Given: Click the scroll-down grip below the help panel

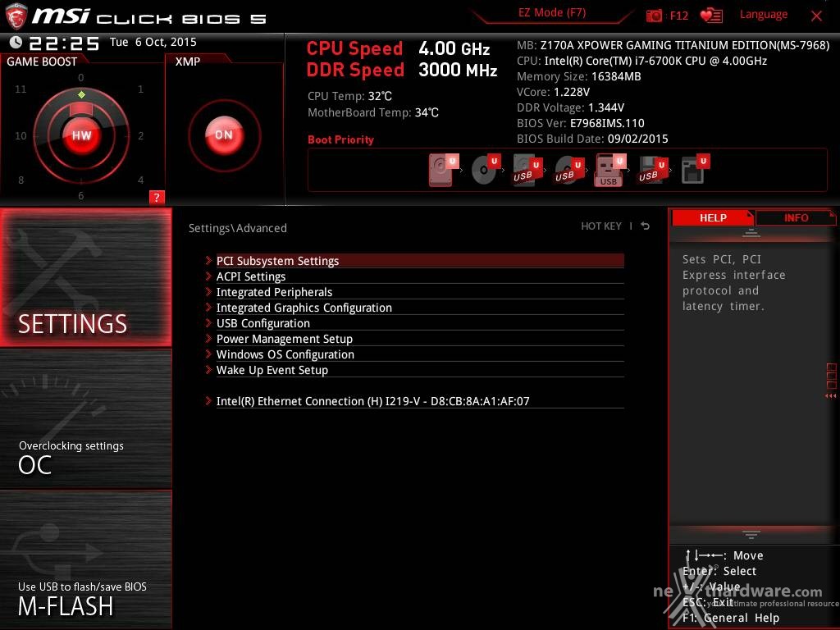Looking at the screenshot, I should [x=751, y=534].
